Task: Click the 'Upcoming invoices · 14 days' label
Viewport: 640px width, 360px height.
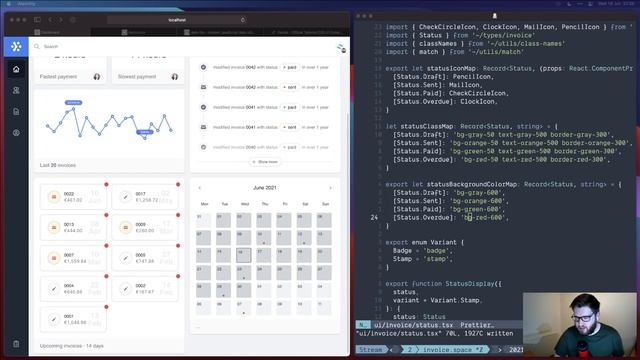Action: (71, 346)
